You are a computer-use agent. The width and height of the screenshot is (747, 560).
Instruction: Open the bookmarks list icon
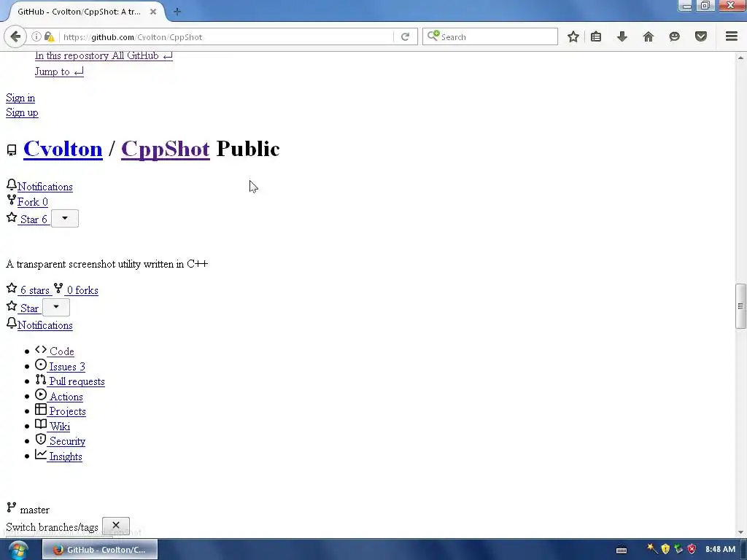coord(596,36)
